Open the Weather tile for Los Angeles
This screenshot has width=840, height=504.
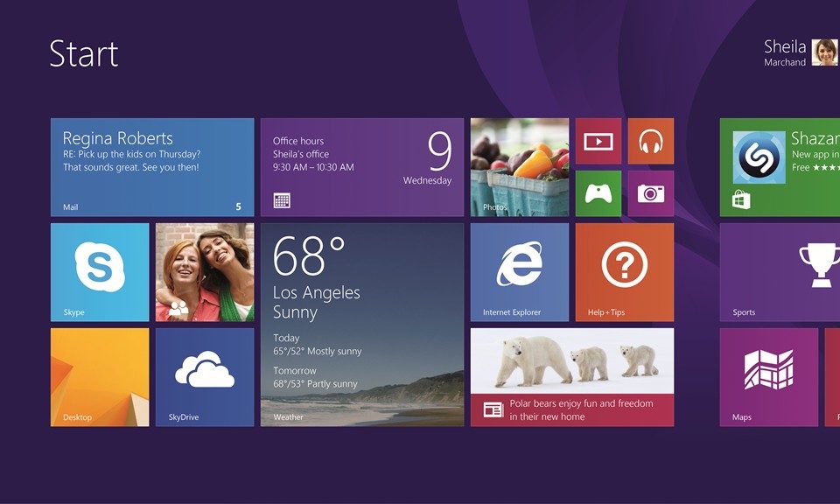(362, 325)
